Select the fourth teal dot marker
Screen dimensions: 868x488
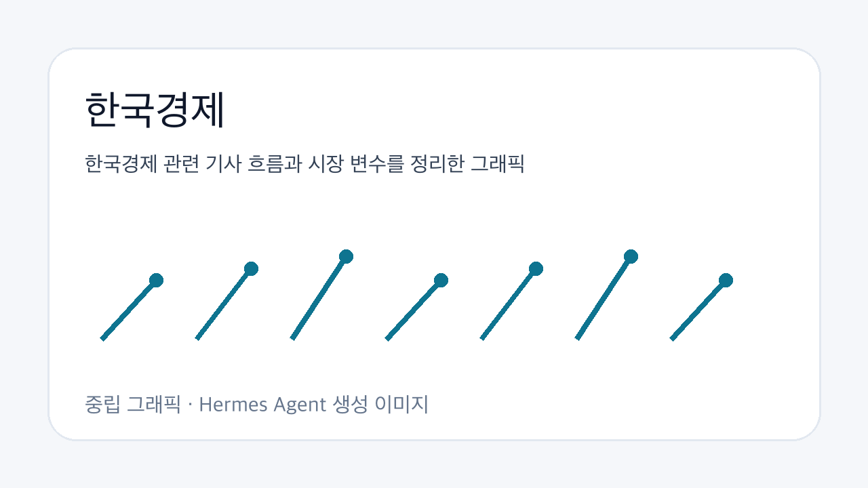(x=441, y=280)
